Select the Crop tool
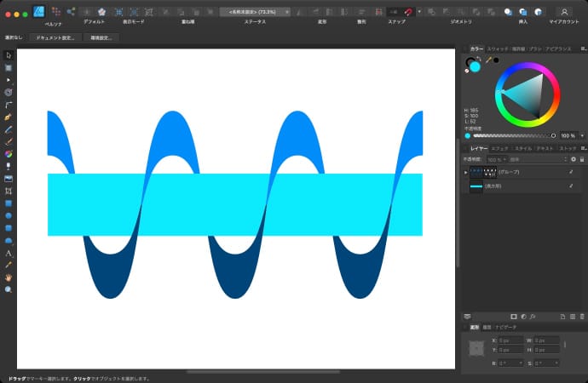This screenshot has height=383, width=588. (9, 191)
